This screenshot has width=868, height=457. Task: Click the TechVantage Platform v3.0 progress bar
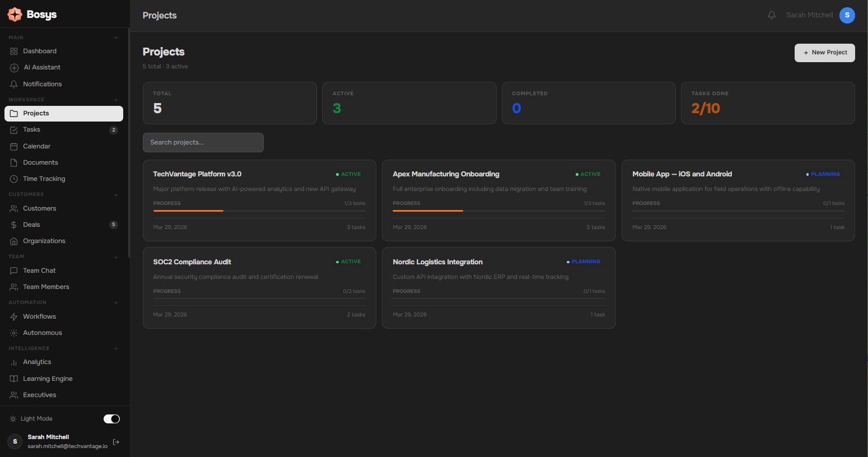(259, 211)
